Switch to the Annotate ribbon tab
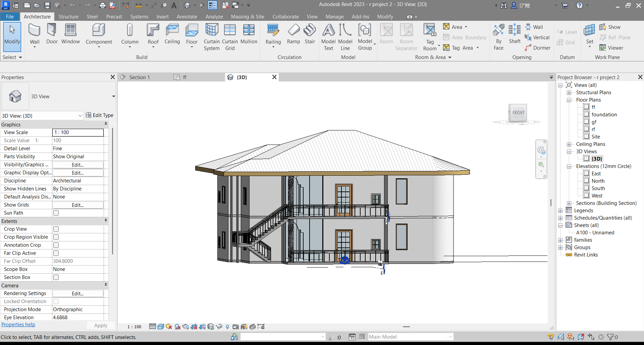 click(187, 17)
